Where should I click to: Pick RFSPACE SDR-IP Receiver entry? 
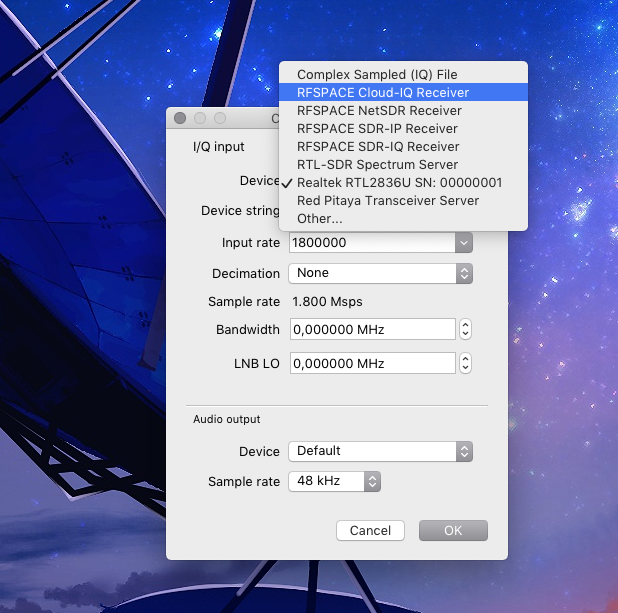point(403,129)
